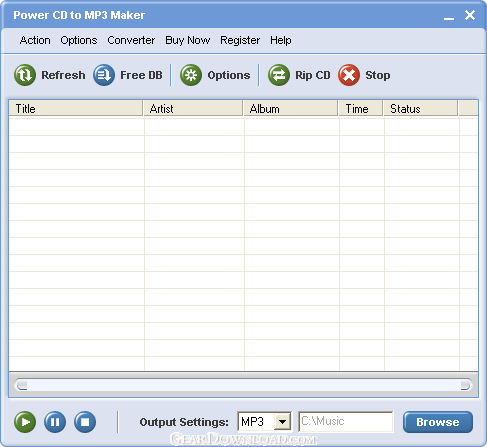Stop playback with blue square button

tap(85, 422)
